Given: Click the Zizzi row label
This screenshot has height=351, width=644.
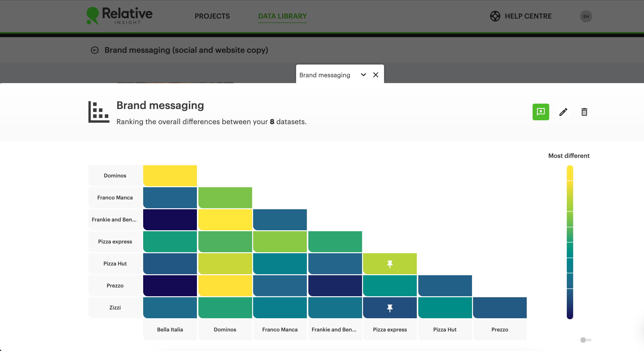Looking at the screenshot, I should pyautogui.click(x=115, y=308).
